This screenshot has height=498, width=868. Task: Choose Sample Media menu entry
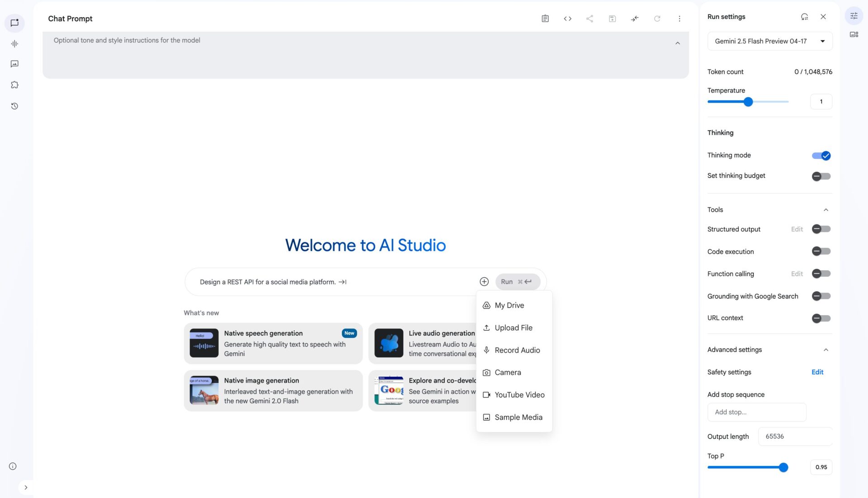[514, 417]
